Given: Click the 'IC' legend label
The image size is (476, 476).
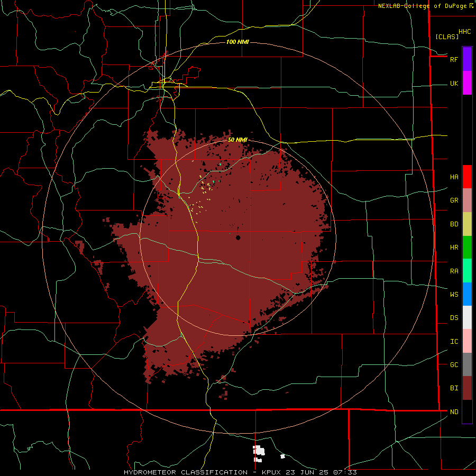Looking at the screenshot, I should 454,342.
